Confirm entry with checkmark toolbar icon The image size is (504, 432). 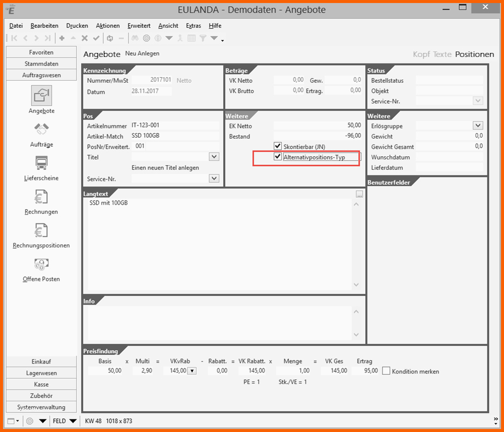click(x=96, y=38)
